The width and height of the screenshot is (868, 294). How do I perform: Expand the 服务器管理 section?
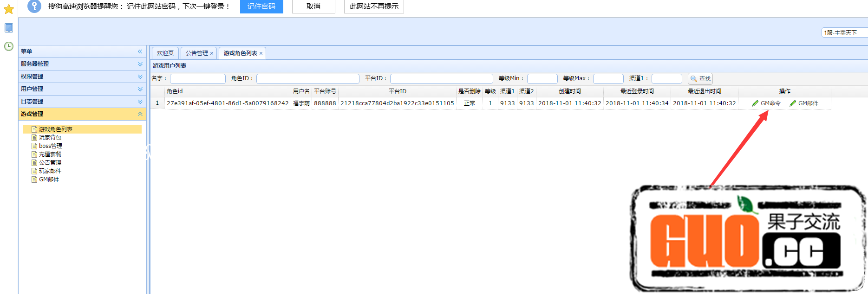140,64
